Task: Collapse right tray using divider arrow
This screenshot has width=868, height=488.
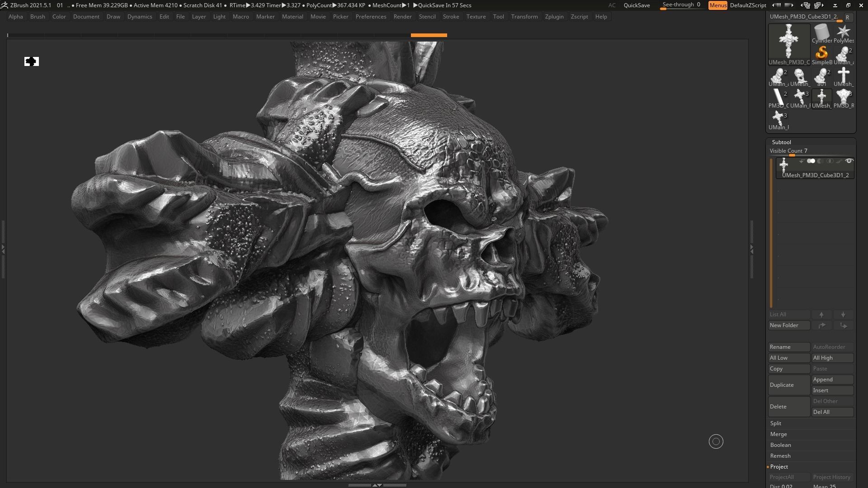Action: click(x=751, y=249)
